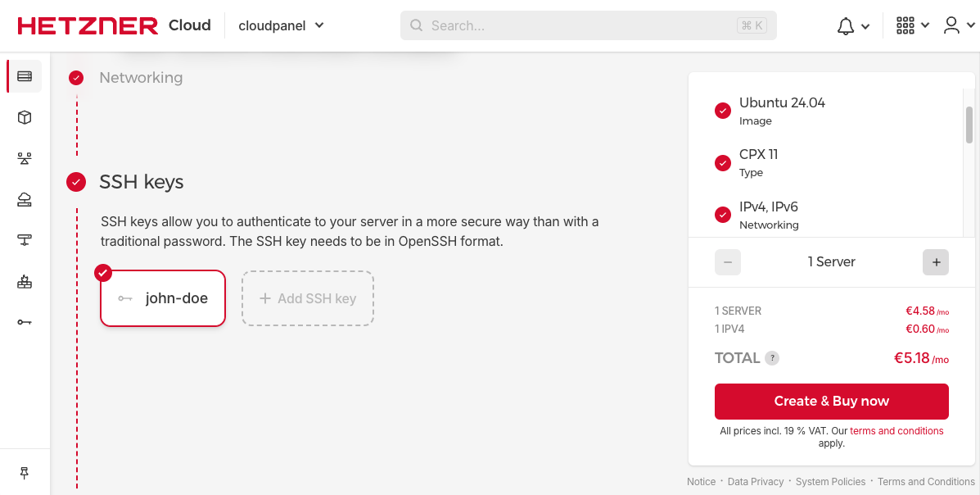Open the notifications bell
The image size is (980, 495).
coord(852,25)
